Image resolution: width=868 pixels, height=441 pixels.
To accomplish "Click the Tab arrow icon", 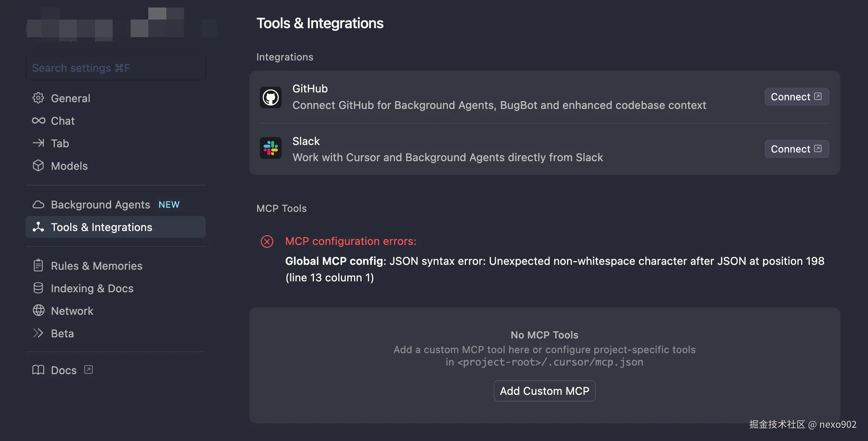I will click(38, 143).
